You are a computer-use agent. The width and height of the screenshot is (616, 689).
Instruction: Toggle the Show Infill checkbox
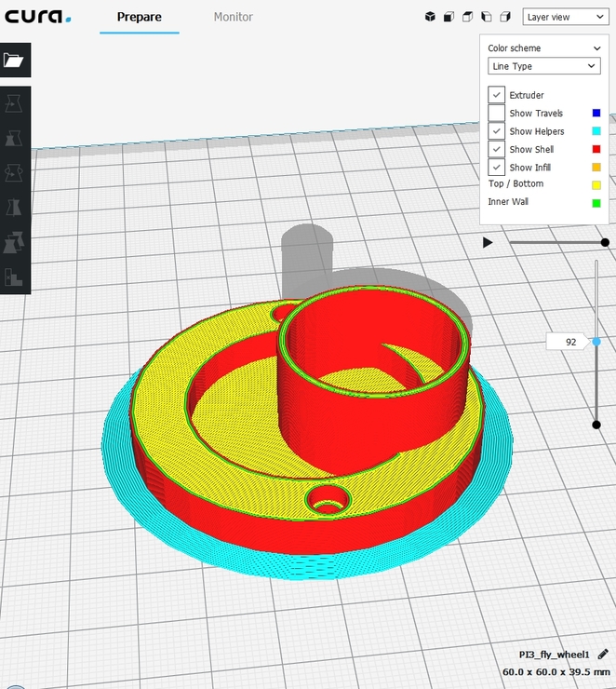pyautogui.click(x=497, y=168)
